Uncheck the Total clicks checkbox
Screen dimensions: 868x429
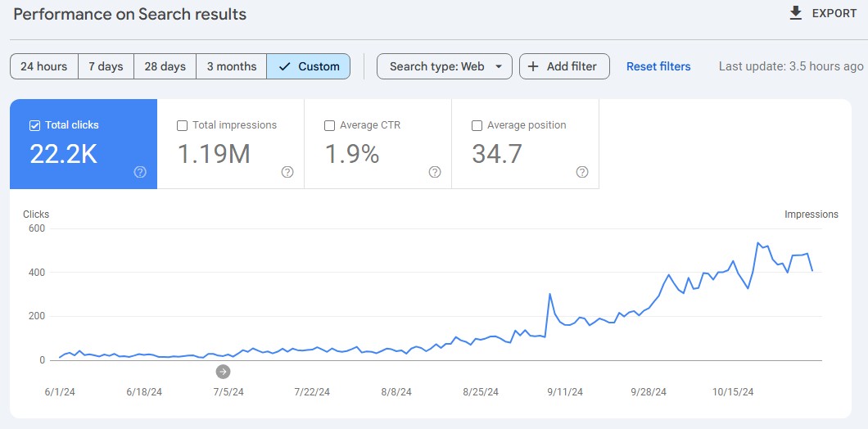click(x=34, y=125)
